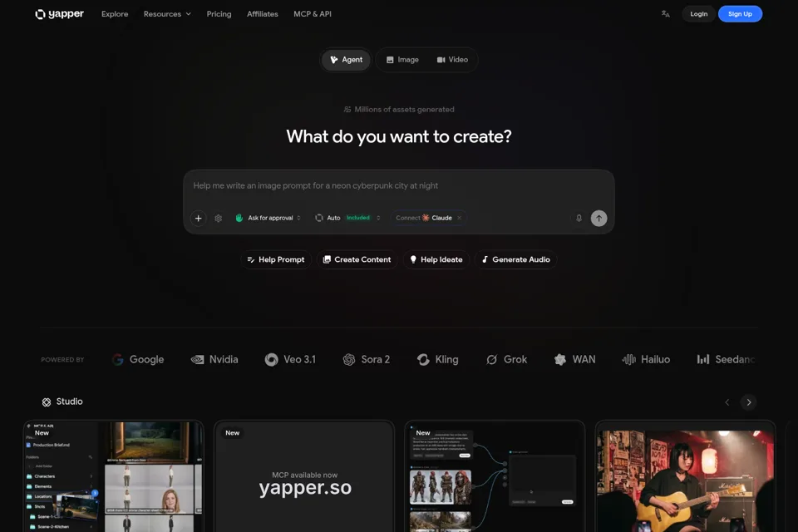Click the Grok model logo
The height and width of the screenshot is (532, 798).
pyautogui.click(x=506, y=359)
